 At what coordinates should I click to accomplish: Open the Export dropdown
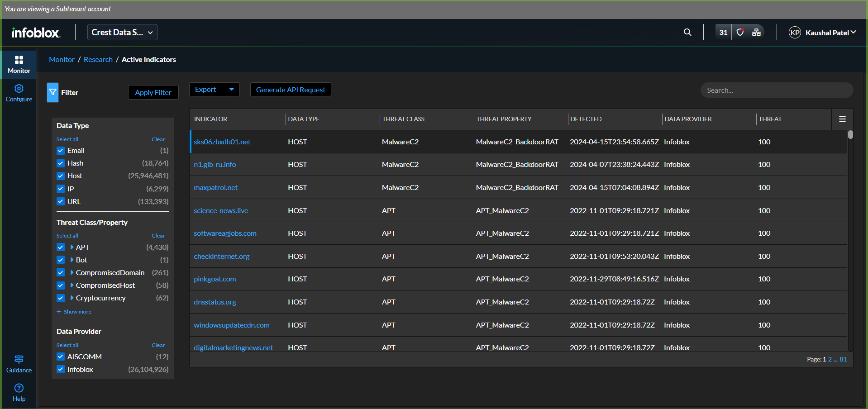point(214,90)
